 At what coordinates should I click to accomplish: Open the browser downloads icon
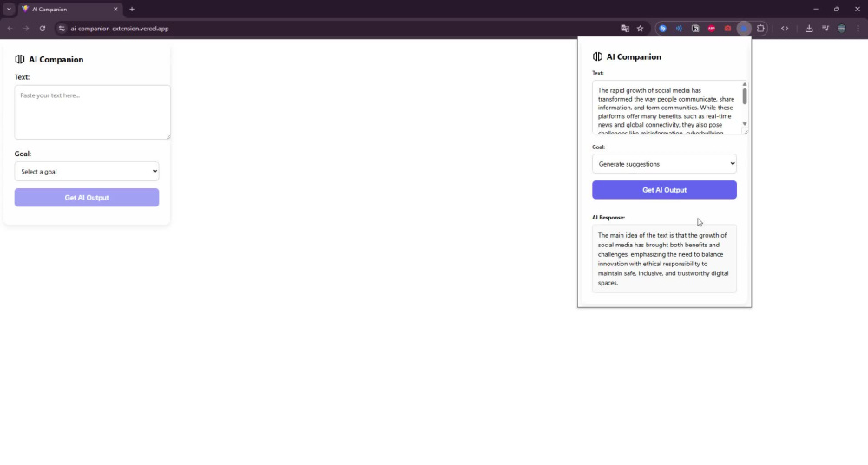809,29
